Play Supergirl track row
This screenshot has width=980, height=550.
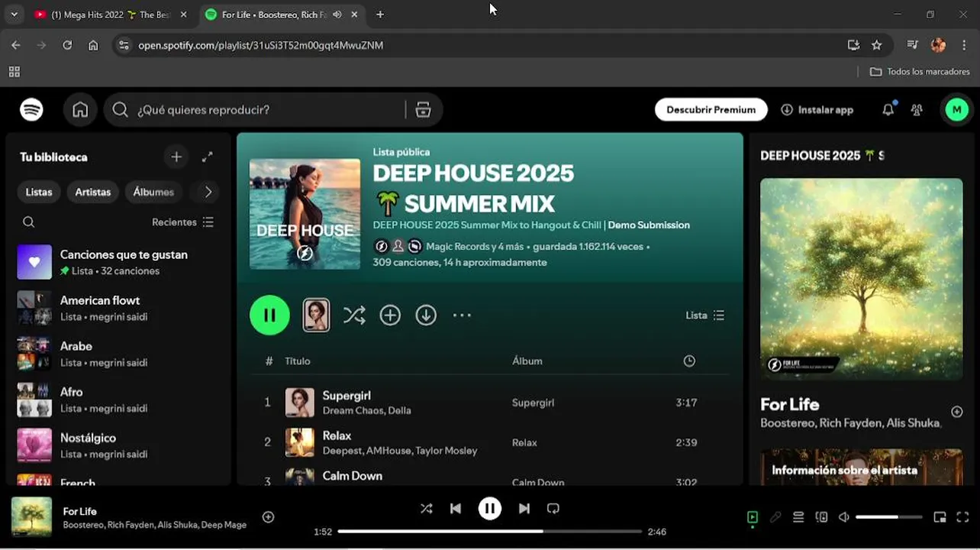pyautogui.click(x=490, y=403)
